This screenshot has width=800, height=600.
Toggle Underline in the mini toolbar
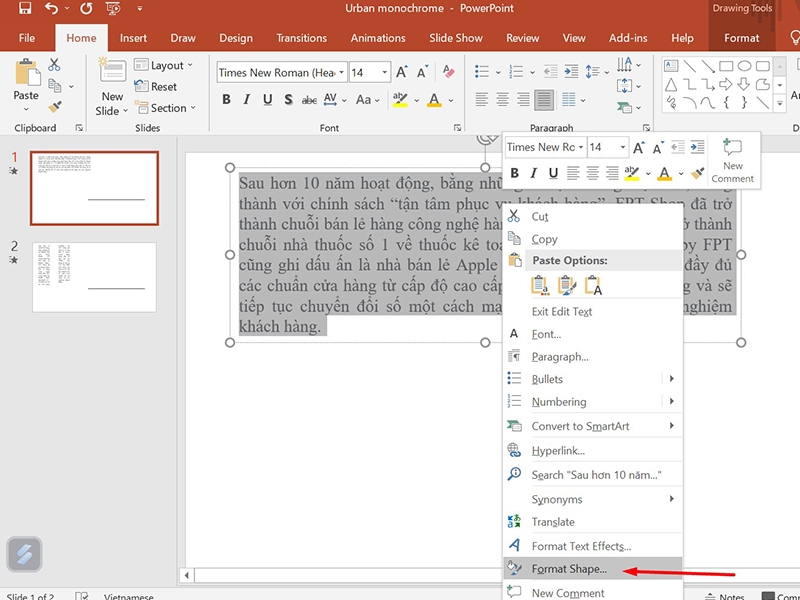(553, 173)
